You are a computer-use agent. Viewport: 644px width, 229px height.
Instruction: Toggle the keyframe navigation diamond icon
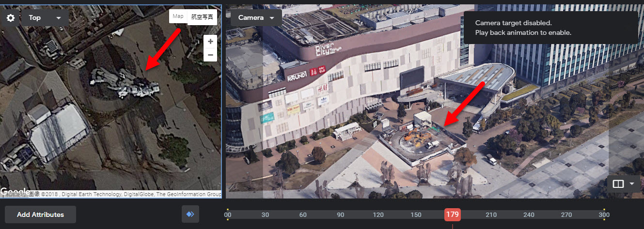(x=190, y=214)
